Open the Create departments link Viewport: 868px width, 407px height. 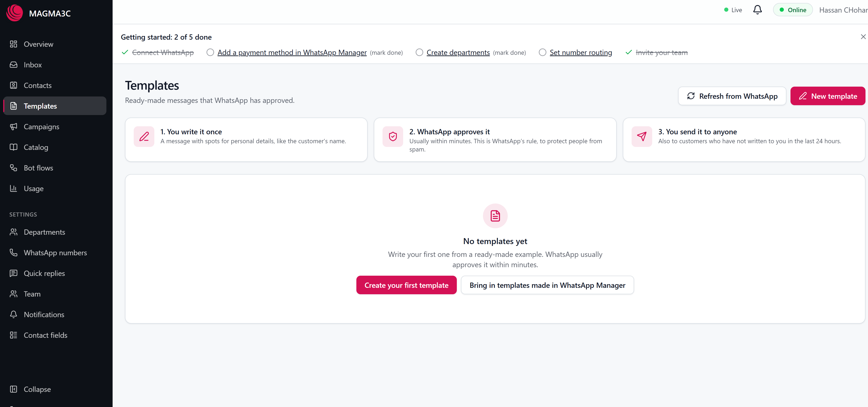[458, 52]
